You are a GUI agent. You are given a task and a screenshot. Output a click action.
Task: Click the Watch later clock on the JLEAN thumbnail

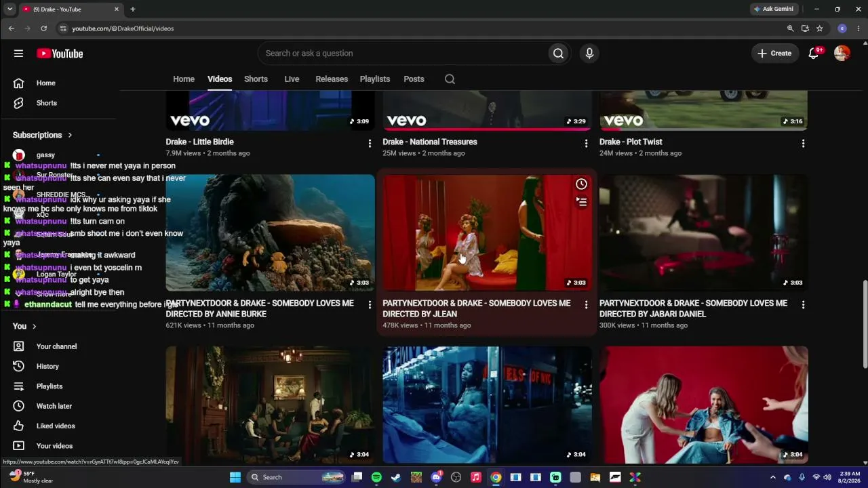pyautogui.click(x=581, y=184)
